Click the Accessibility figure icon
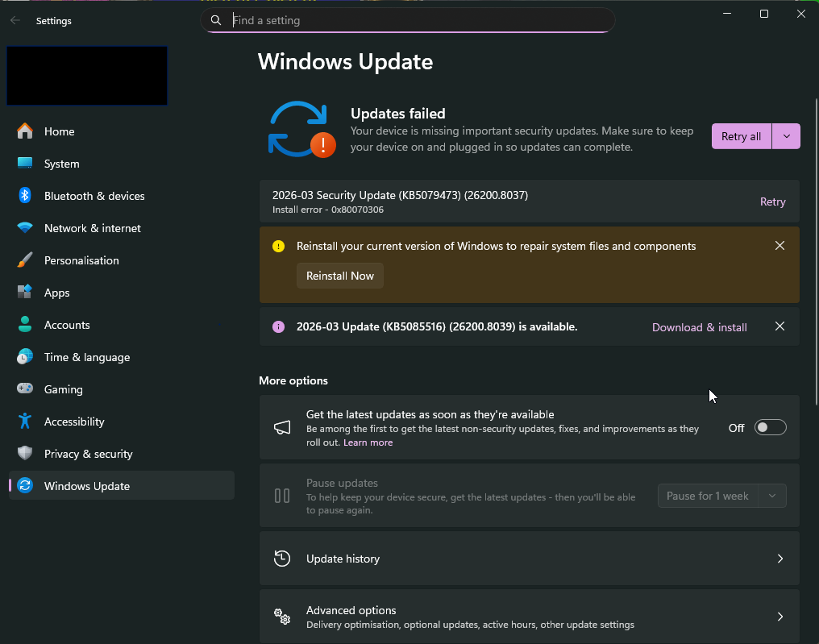 coord(24,421)
